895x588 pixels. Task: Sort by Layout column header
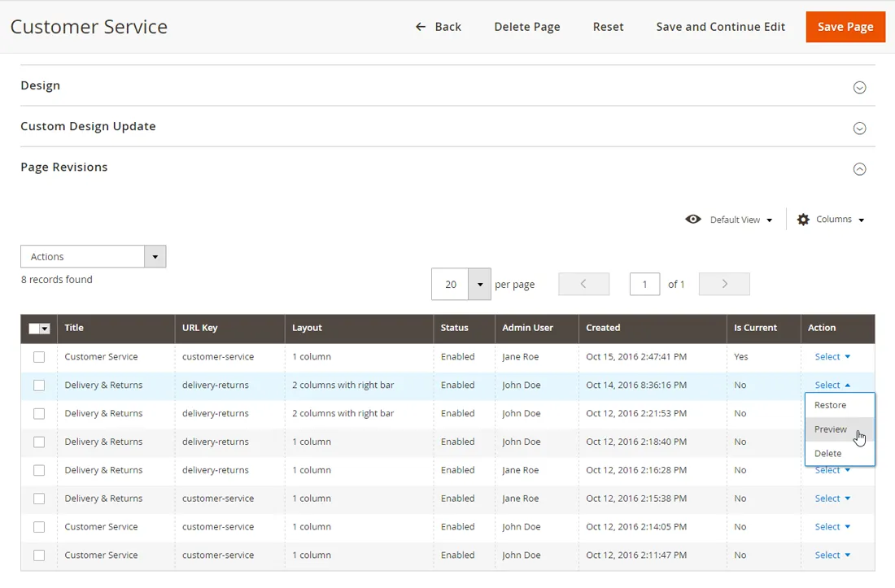pyautogui.click(x=359, y=328)
